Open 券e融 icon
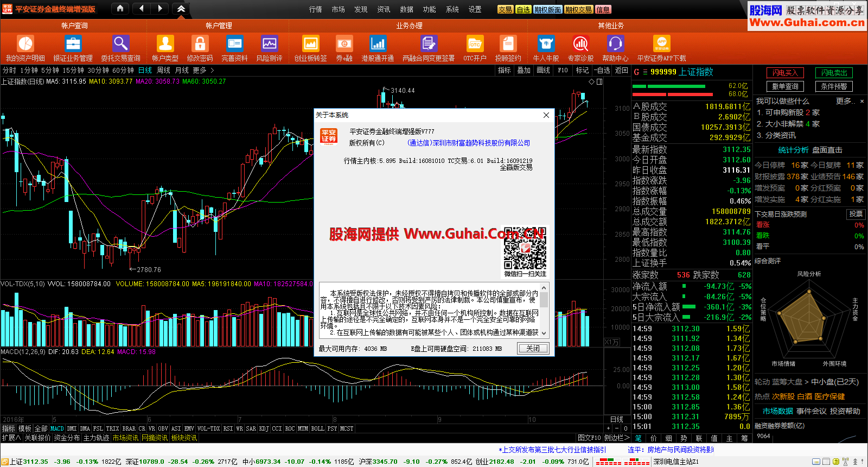This screenshot has width=868, height=467. point(344,43)
